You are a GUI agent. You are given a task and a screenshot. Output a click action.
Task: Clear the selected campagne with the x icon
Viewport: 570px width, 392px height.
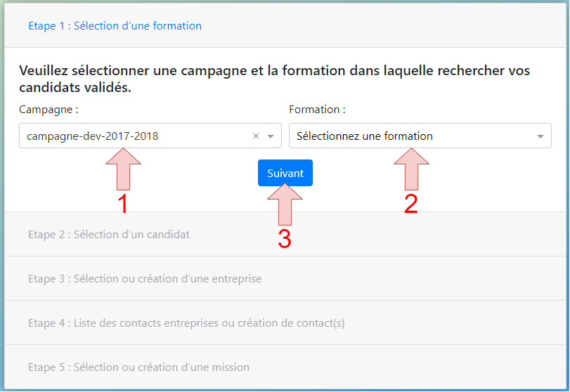pos(256,136)
